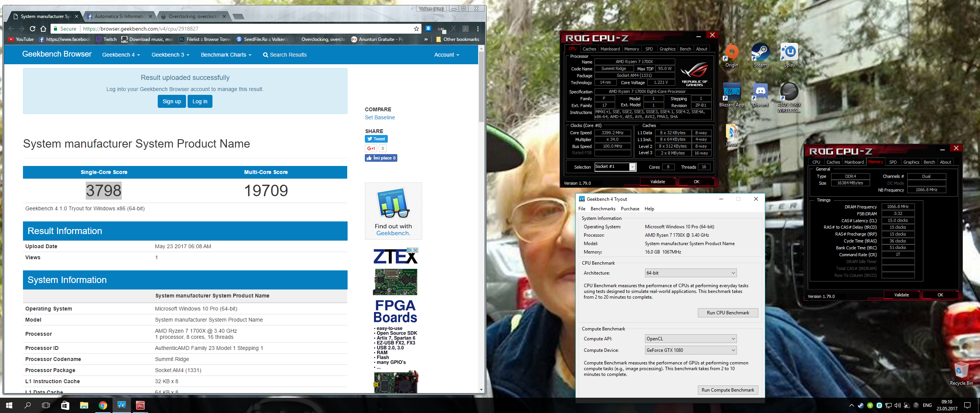
Task: Open the Architecture 64-bit combo box
Action: click(x=691, y=273)
